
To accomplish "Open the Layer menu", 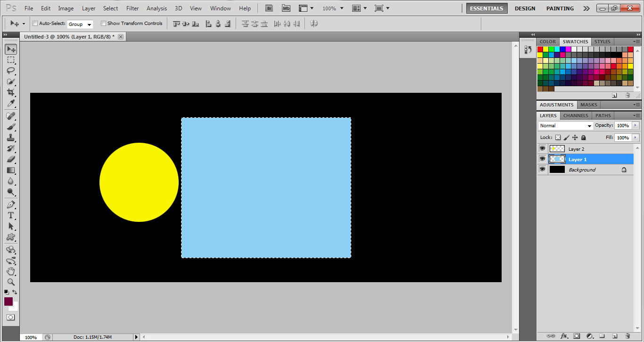I will (89, 8).
